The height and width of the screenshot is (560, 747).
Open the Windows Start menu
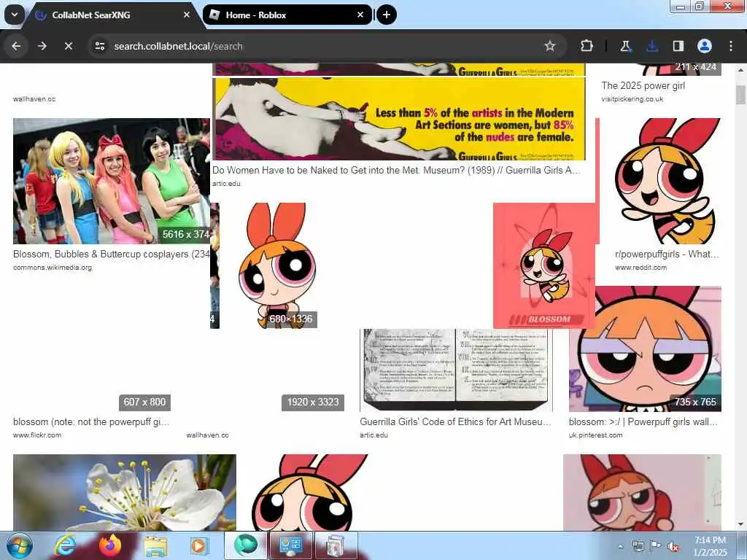19,545
